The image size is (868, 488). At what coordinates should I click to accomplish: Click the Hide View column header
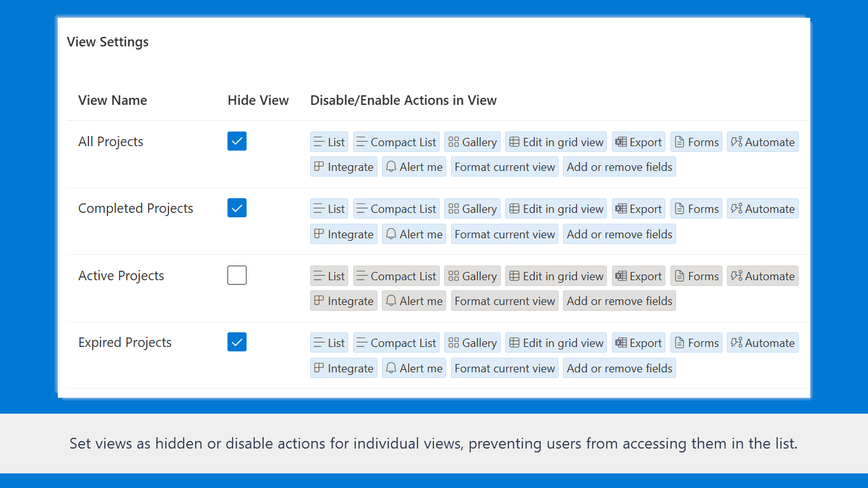point(258,100)
